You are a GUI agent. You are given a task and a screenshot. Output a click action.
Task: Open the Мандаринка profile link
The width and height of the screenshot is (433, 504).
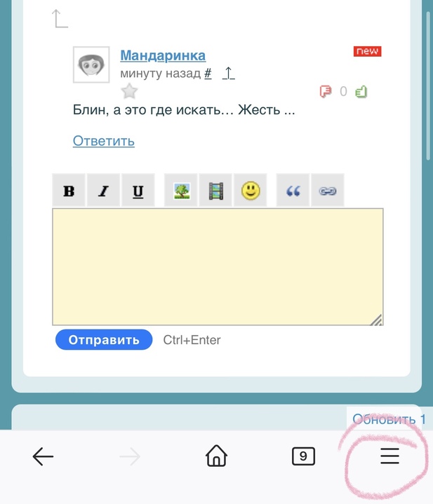(x=163, y=55)
